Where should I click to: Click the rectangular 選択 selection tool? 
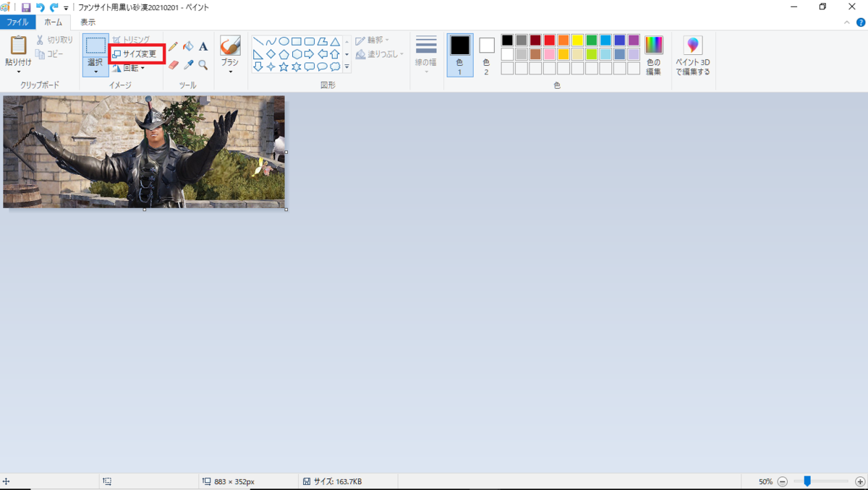(x=95, y=46)
